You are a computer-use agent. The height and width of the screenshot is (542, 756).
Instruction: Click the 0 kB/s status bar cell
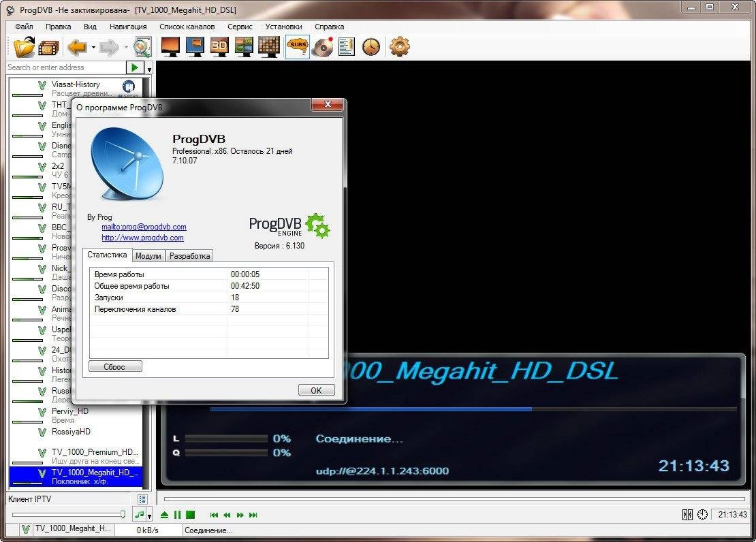(x=148, y=530)
